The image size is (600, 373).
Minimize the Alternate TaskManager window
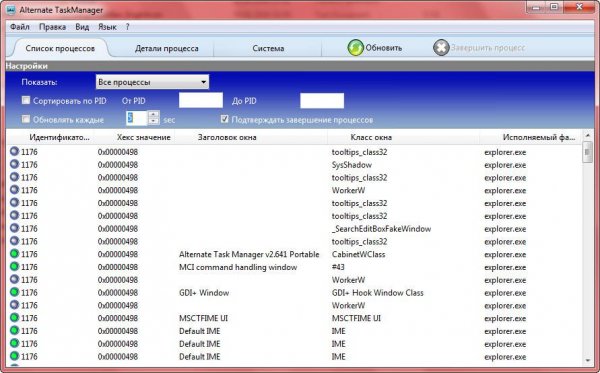[x=536, y=7]
